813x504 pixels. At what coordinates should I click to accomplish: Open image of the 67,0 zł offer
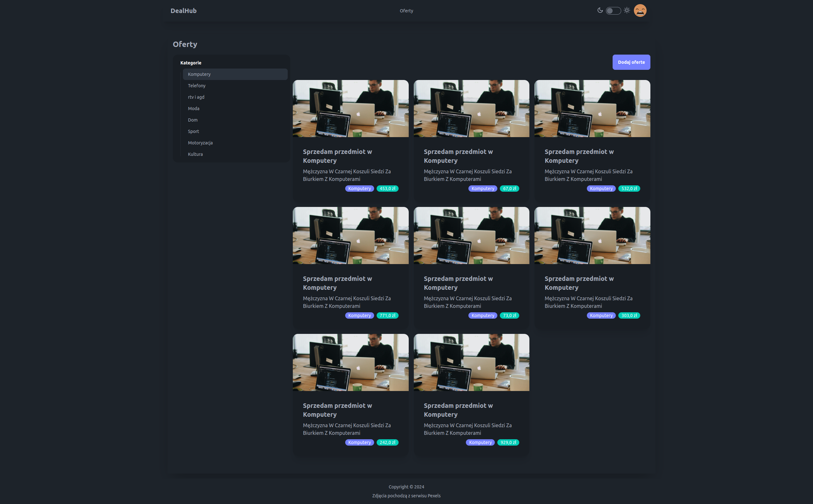[471, 108]
